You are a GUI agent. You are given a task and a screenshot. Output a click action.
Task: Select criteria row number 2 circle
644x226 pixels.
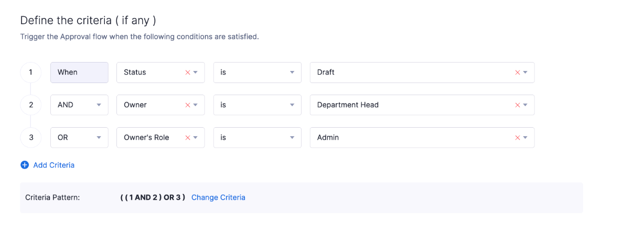tap(31, 105)
